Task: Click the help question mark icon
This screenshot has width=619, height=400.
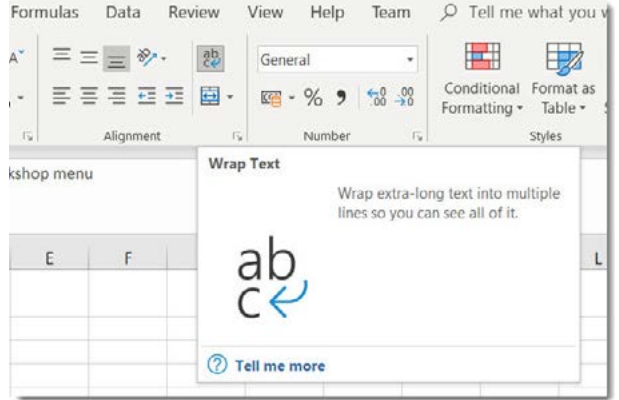Action: tap(217, 364)
